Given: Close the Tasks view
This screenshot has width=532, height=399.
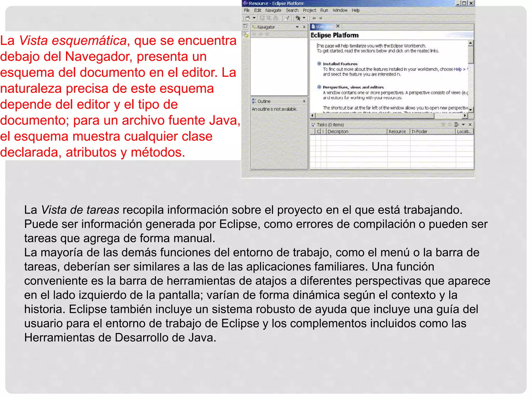Looking at the screenshot, I should pyautogui.click(x=470, y=125).
